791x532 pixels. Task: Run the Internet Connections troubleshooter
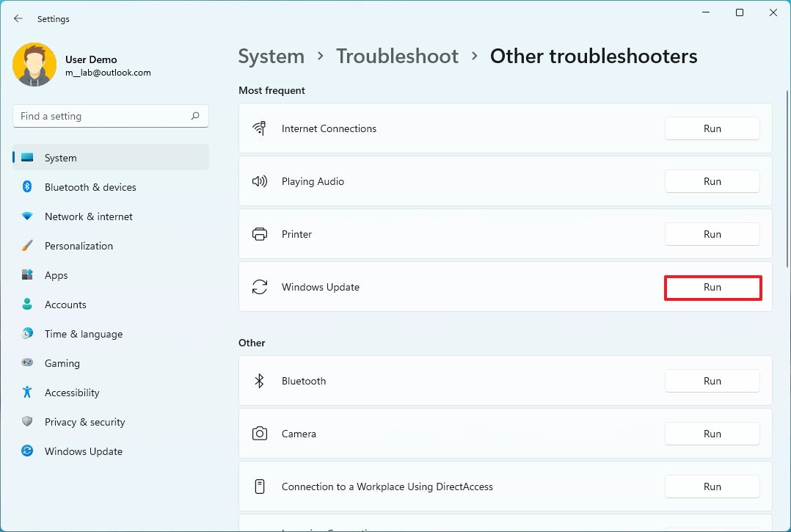pos(712,128)
